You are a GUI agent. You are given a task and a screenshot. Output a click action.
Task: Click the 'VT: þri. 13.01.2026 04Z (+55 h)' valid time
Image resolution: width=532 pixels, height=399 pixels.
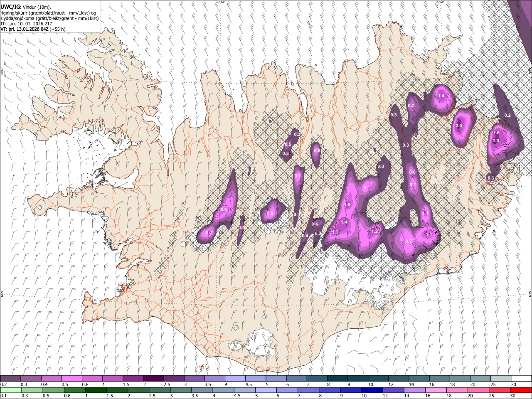[33, 30]
